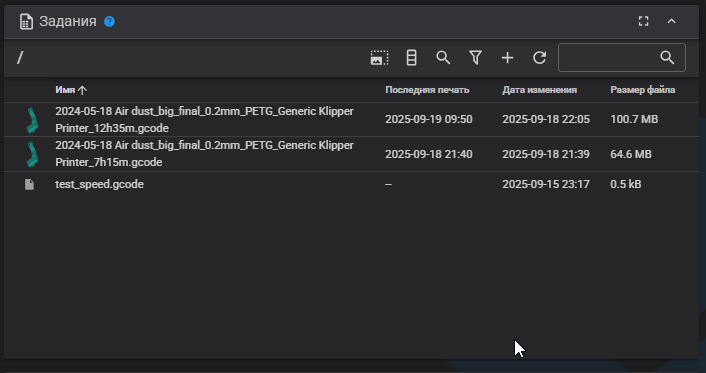
Task: Sort by Дата изменения column header
Action: tap(539, 90)
